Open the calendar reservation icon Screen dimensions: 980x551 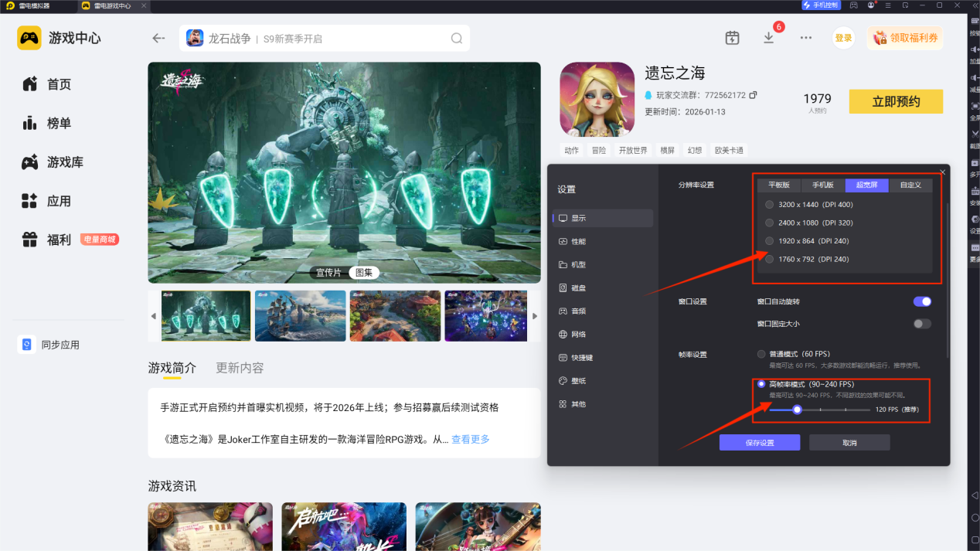tap(733, 38)
